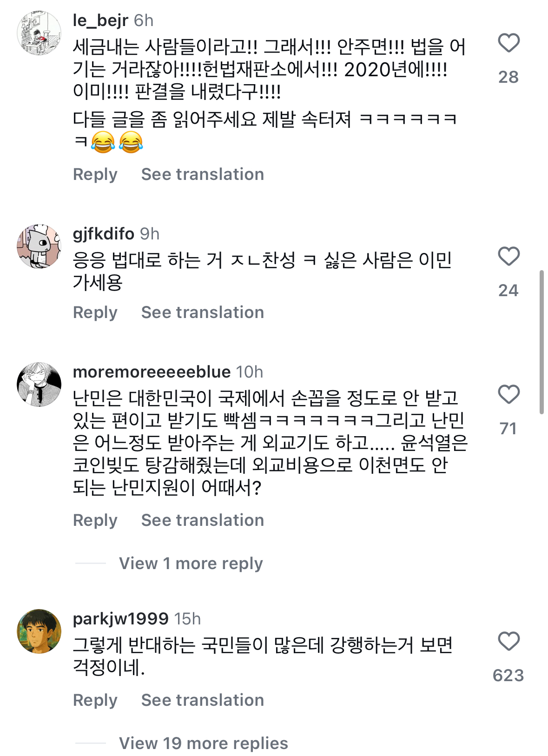Reply to le_bejr's comment
Screen dimensions: 548x756
tap(95, 174)
